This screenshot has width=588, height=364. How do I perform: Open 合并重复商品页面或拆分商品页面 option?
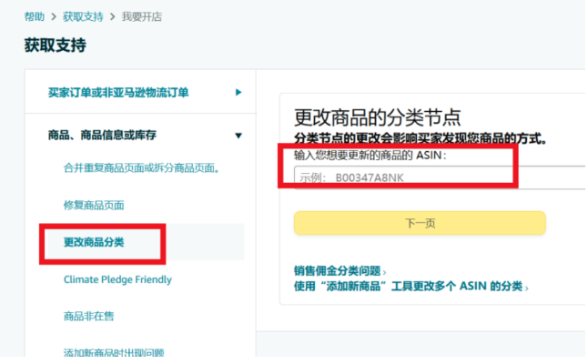pyautogui.click(x=141, y=168)
